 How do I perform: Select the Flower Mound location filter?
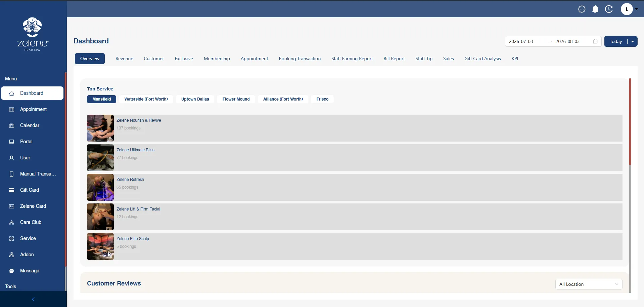pyautogui.click(x=236, y=99)
